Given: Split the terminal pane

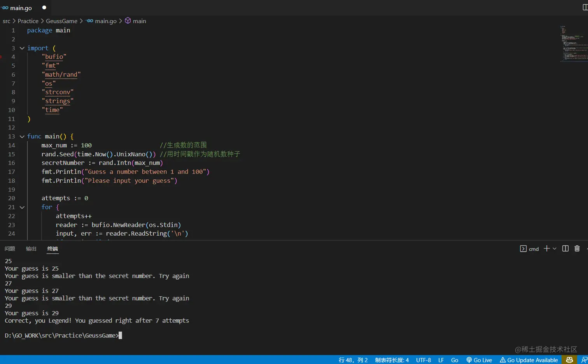Looking at the screenshot, I should click(x=565, y=248).
